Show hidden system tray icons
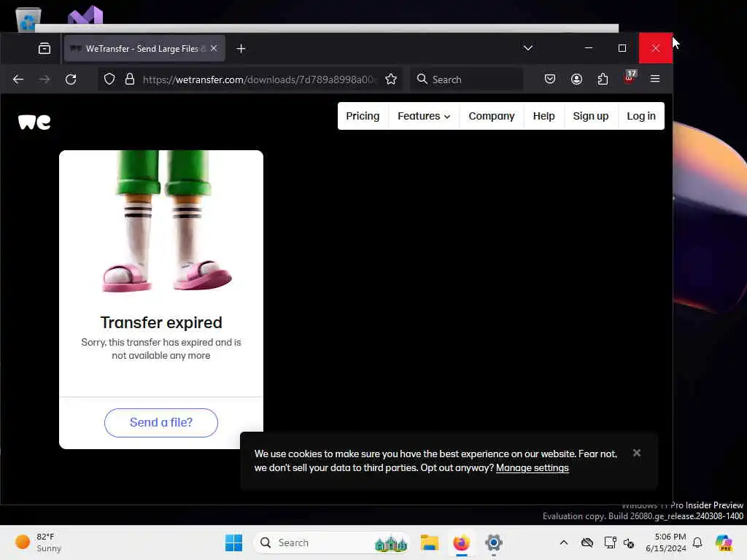Screen dimensions: 747x560 564,542
